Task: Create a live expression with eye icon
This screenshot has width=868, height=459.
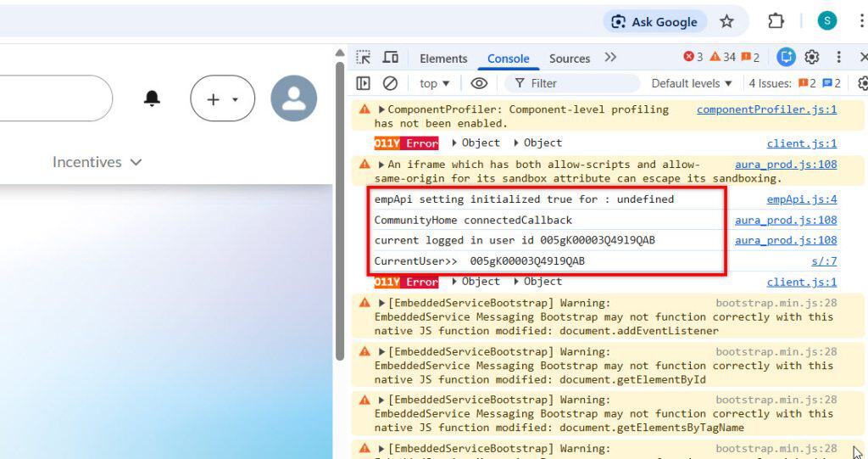Action: pos(479,83)
